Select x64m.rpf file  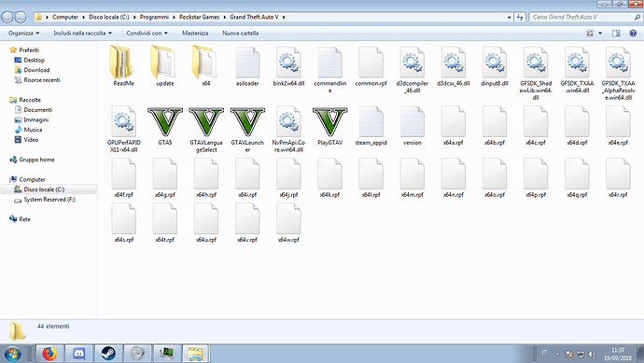coord(412,177)
